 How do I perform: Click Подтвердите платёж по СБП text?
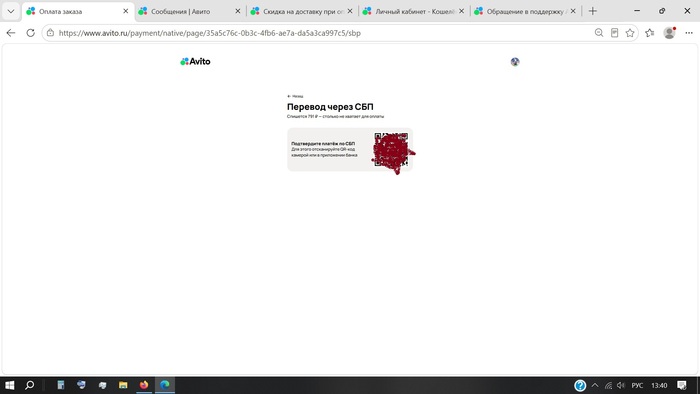coord(323,144)
